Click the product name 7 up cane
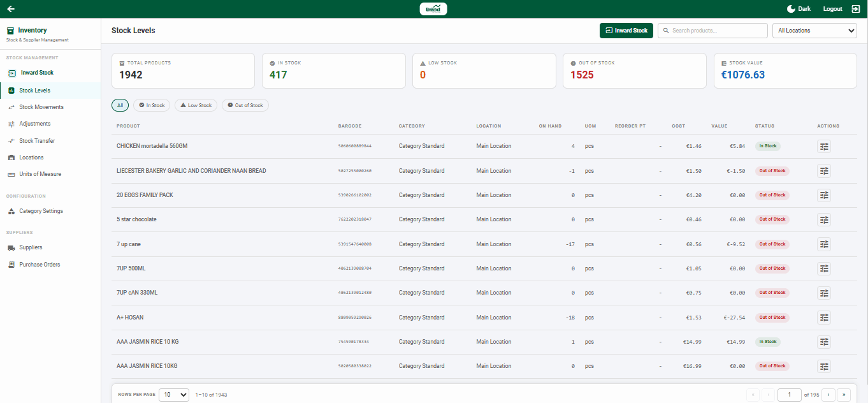Viewport: 868px width, 403px height. [129, 244]
